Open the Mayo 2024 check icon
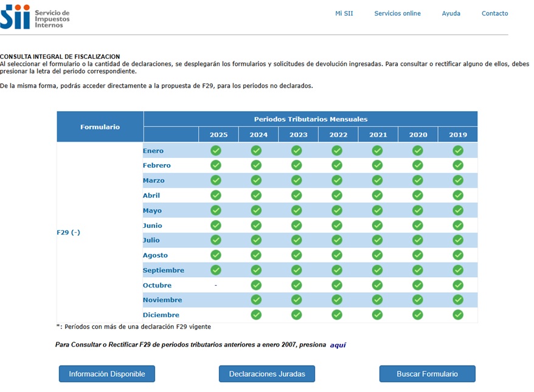The width and height of the screenshot is (534, 392). (x=256, y=210)
